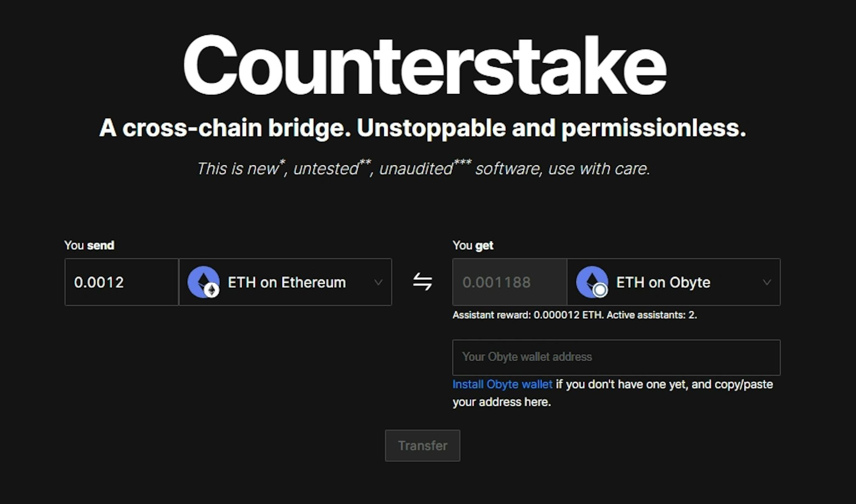Click the Obyte wallet address field
This screenshot has width=856, height=504.
coord(617,357)
